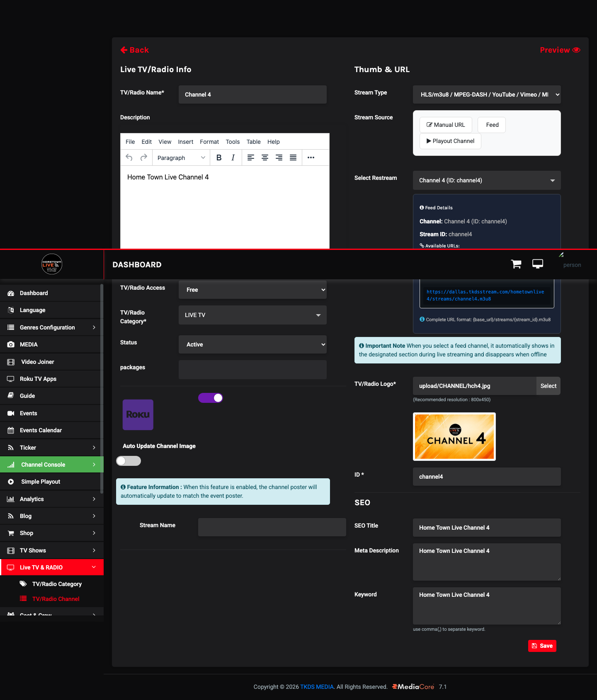This screenshot has height=700, width=597.
Task: Open the TKDS MEDIA footer link
Action: click(x=317, y=687)
